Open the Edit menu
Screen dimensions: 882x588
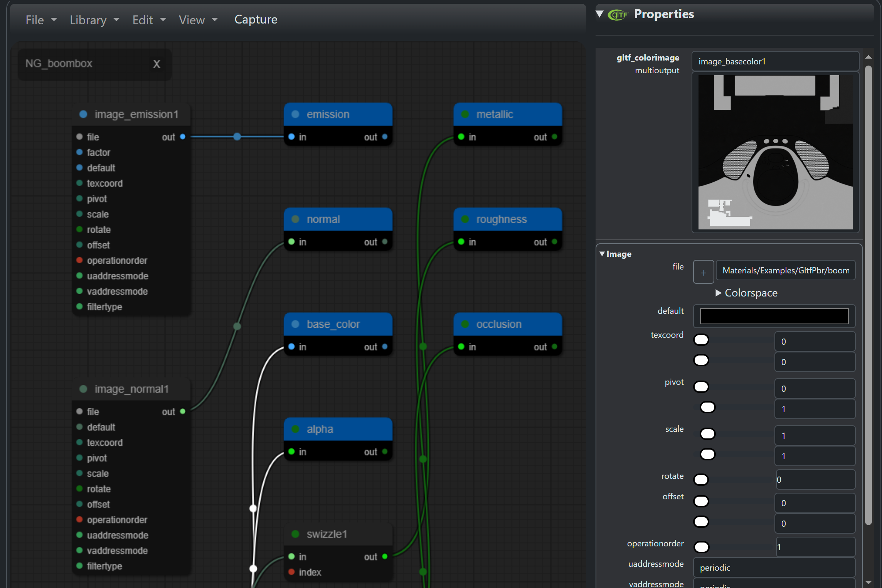point(143,19)
